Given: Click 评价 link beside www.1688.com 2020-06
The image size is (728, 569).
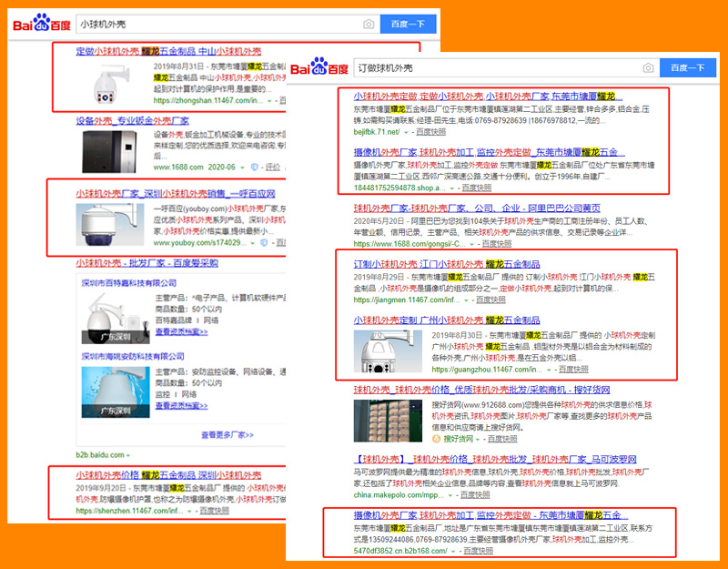Looking at the screenshot, I should point(272,168).
